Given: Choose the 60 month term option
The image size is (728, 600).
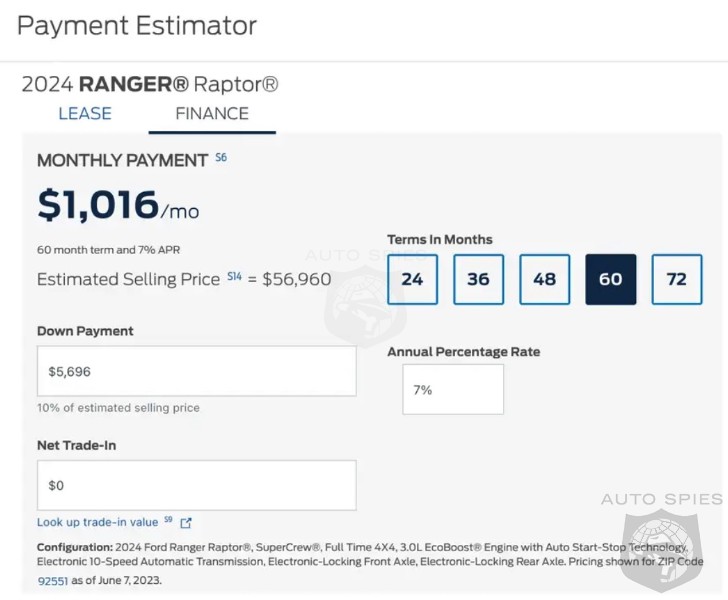Looking at the screenshot, I should pyautogui.click(x=611, y=279).
